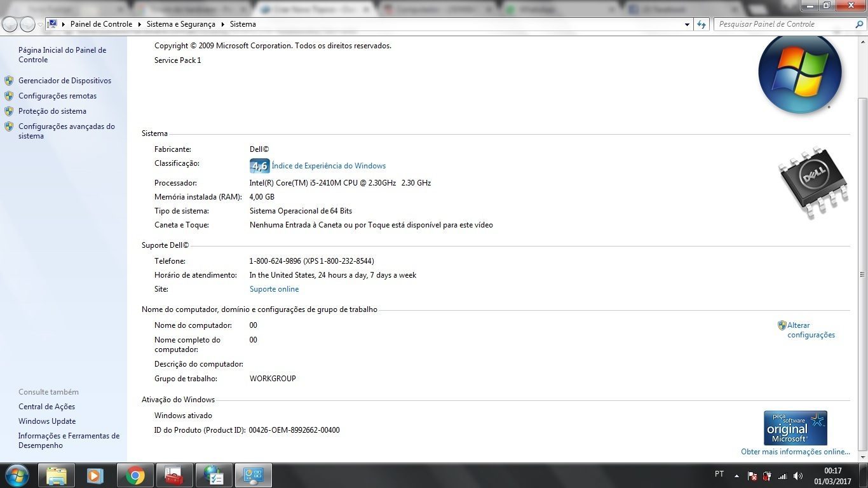The image size is (868, 488).
Task: Click shield icon beside Proteção do sistema
Action: (x=9, y=111)
